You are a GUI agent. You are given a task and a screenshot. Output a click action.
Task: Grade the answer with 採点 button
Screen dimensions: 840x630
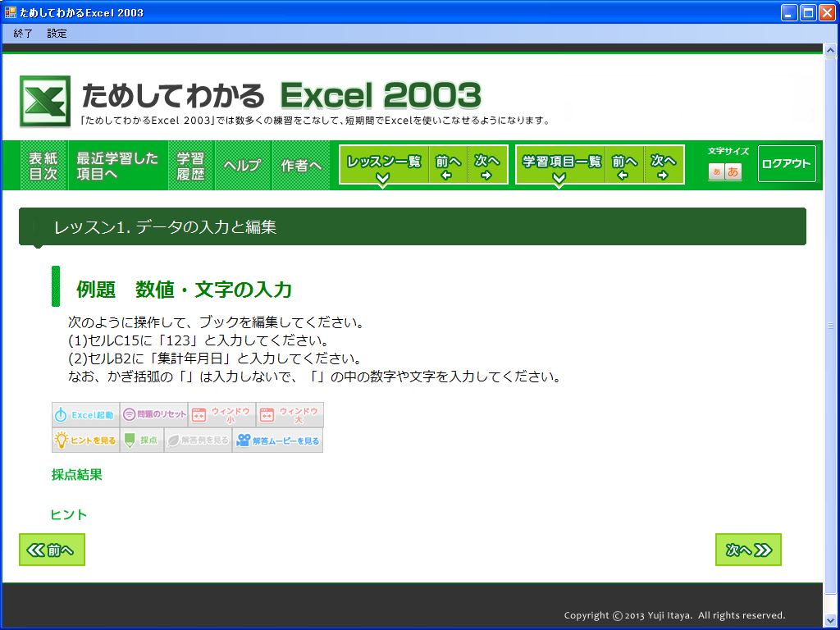pyautogui.click(x=142, y=441)
